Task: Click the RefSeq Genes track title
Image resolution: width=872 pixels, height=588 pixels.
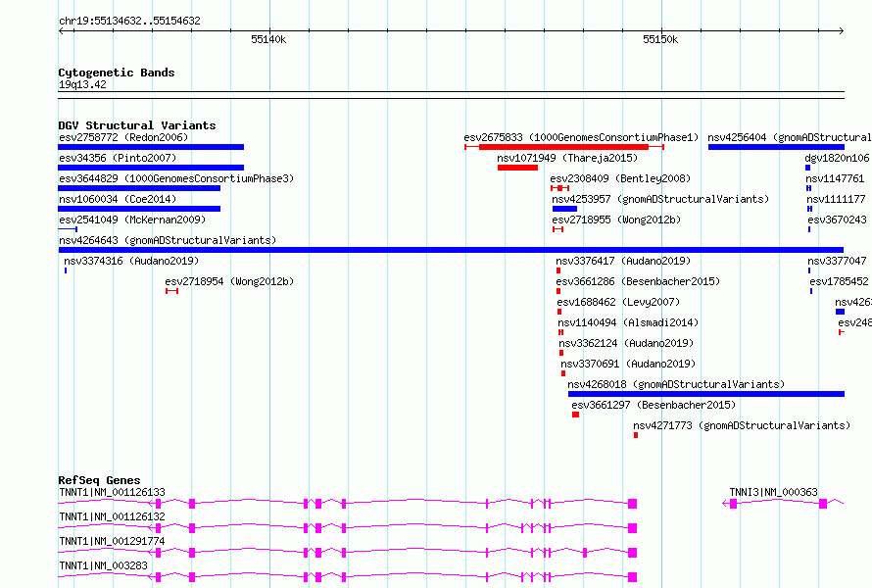Action: [99, 480]
